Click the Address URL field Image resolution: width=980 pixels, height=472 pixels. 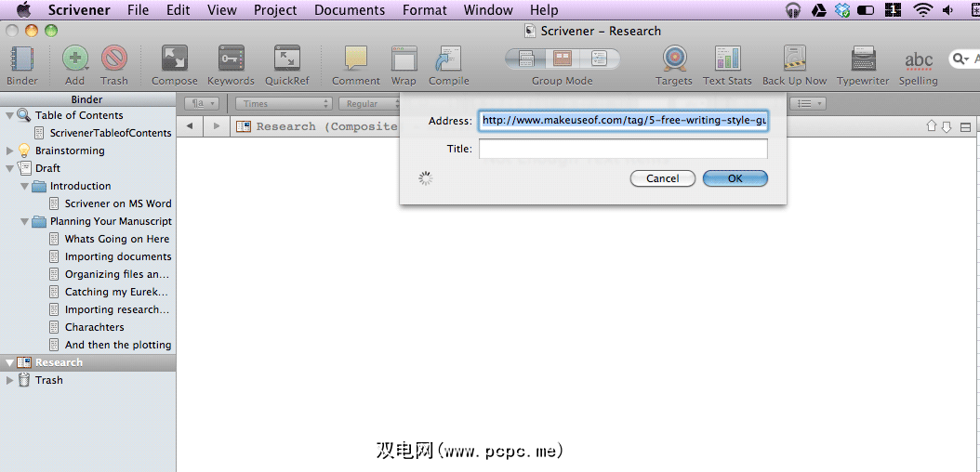(x=623, y=121)
